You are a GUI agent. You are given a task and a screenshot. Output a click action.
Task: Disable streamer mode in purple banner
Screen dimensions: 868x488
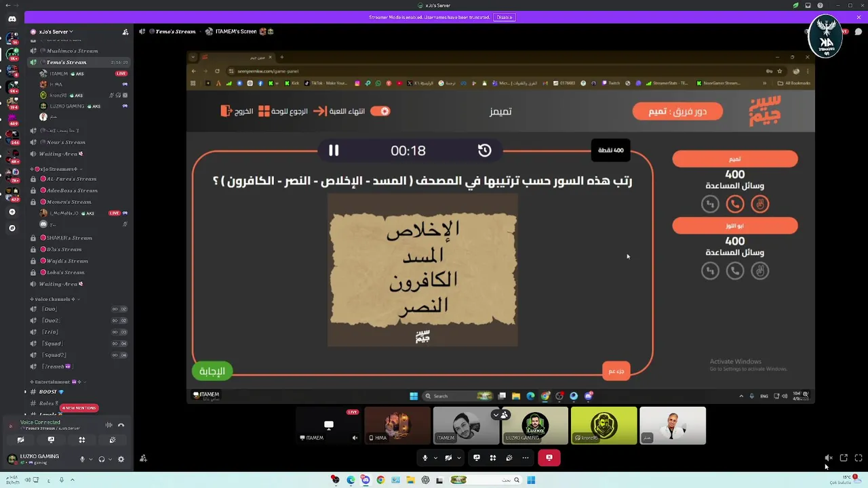tap(504, 17)
